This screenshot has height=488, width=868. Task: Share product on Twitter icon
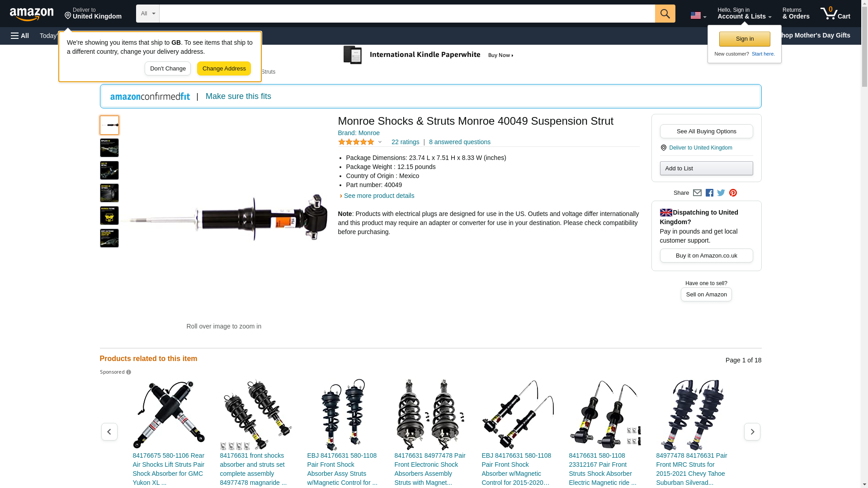721,193
